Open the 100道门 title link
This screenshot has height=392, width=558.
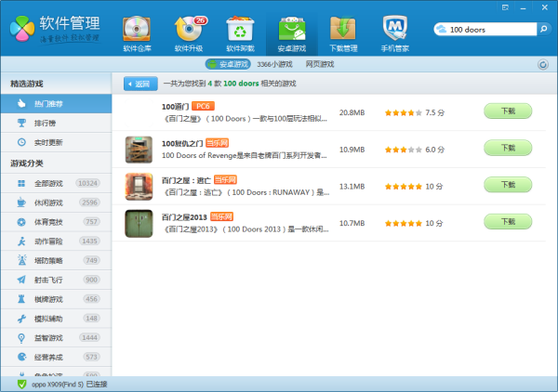point(175,107)
